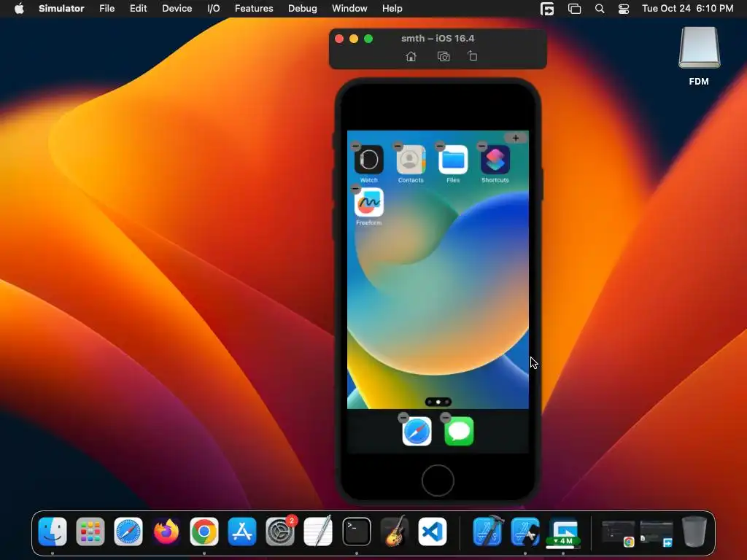Open Google Chrome from the Dock

click(204, 532)
